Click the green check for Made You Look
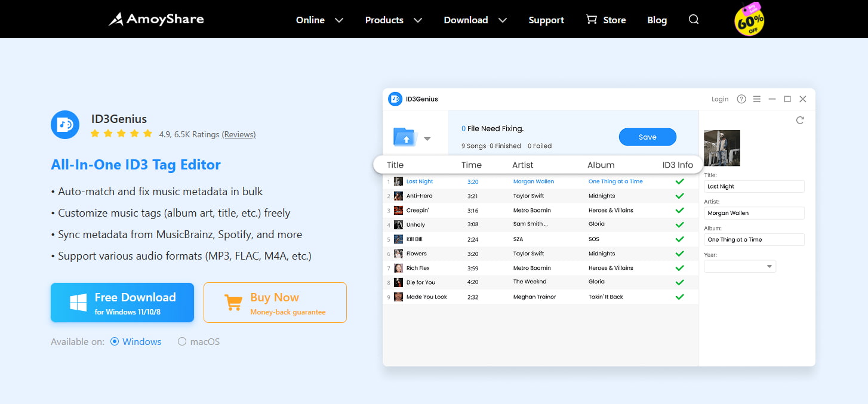The height and width of the screenshot is (404, 868). 679,297
